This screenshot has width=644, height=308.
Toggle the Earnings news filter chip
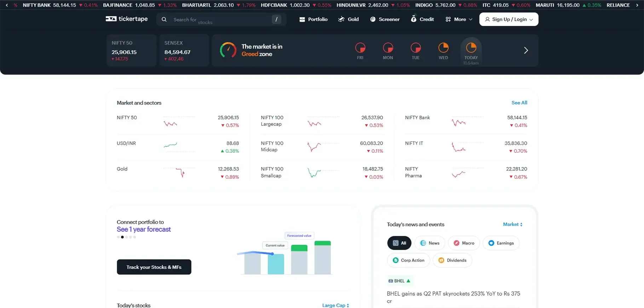(501, 243)
